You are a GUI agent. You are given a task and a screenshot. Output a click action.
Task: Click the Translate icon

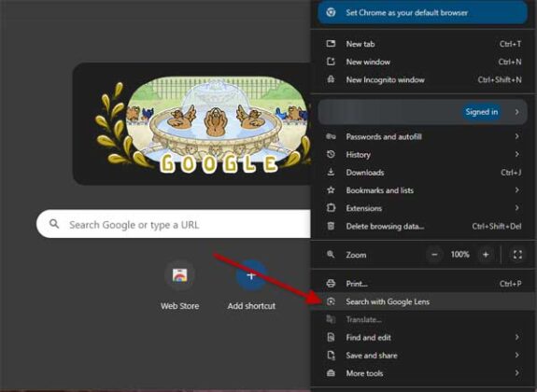pyautogui.click(x=331, y=319)
